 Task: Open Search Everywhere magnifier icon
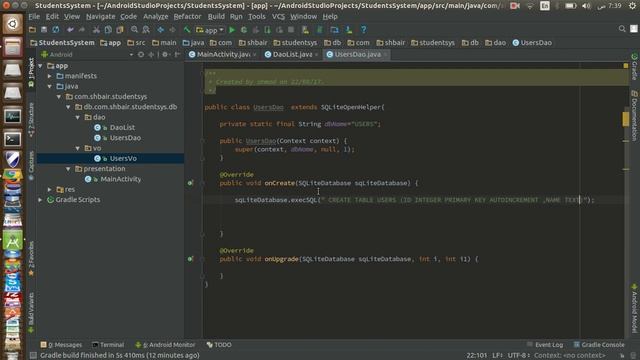click(x=622, y=29)
